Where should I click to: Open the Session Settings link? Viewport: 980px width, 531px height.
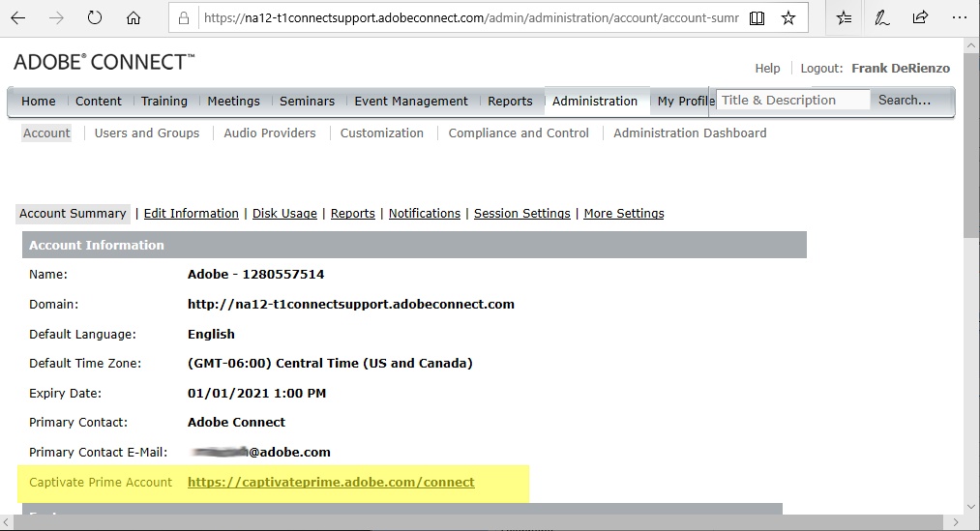click(x=521, y=214)
